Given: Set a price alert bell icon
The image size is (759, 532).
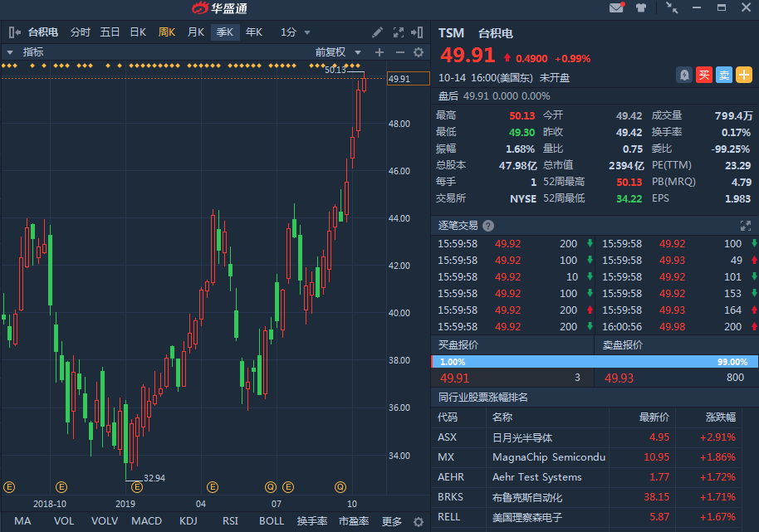Looking at the screenshot, I should pyautogui.click(x=684, y=75).
